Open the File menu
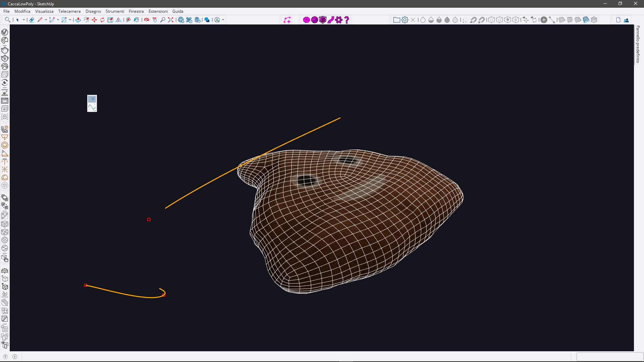This screenshot has height=362, width=644. 6,11
